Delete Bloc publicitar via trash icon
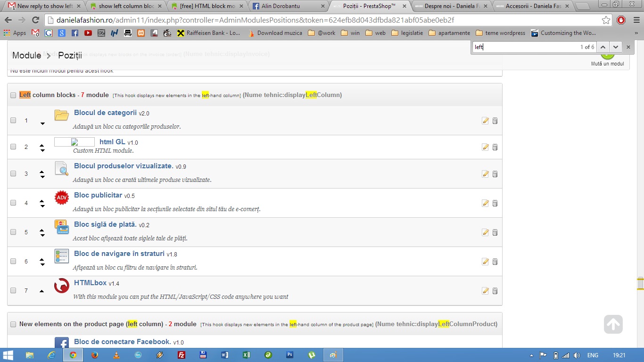The height and width of the screenshot is (362, 644). [495, 203]
